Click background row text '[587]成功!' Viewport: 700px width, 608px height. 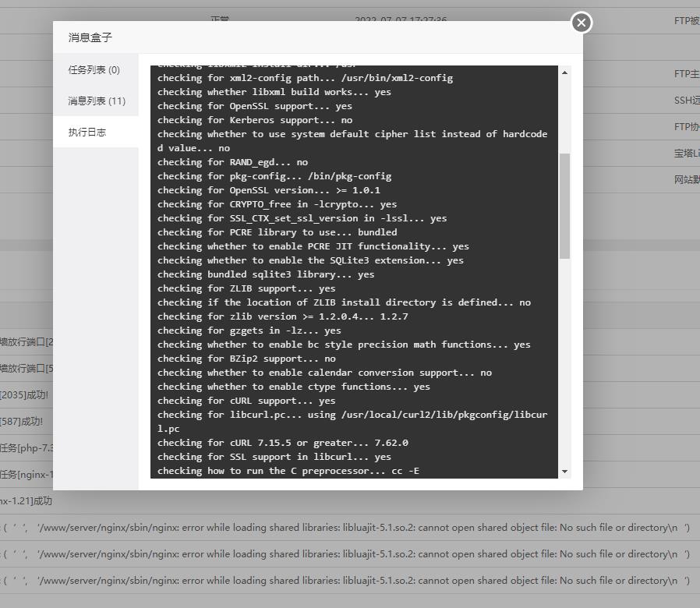tap(21, 422)
